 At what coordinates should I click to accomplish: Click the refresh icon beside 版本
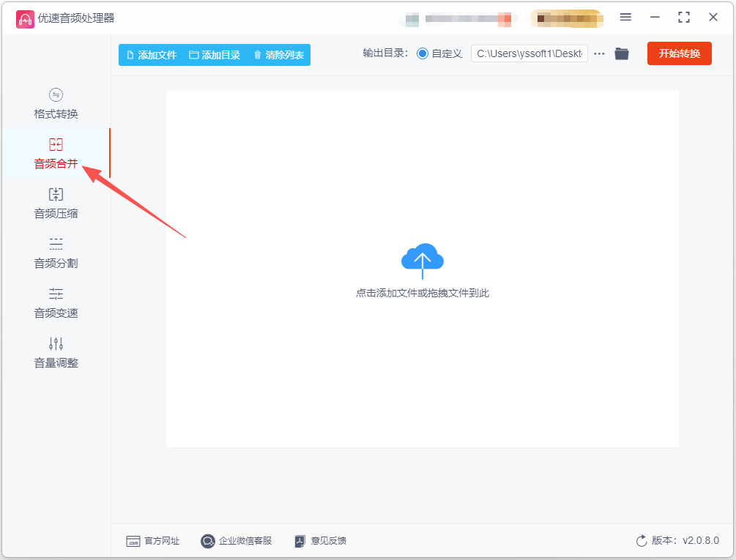(642, 541)
